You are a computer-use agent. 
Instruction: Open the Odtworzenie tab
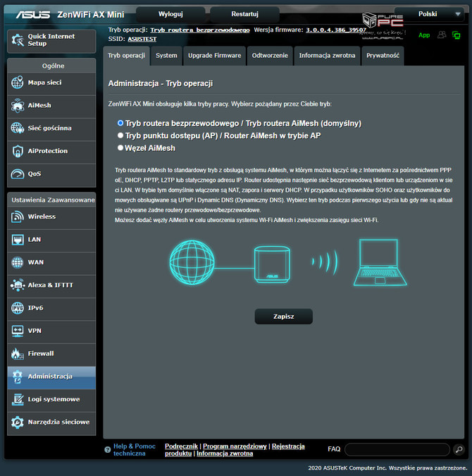point(270,56)
